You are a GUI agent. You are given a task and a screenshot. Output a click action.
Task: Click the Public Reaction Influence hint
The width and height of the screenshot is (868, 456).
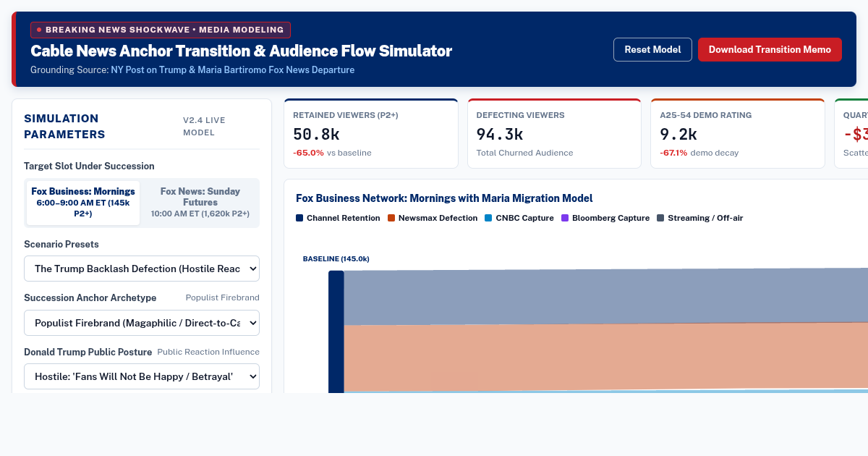(x=208, y=352)
